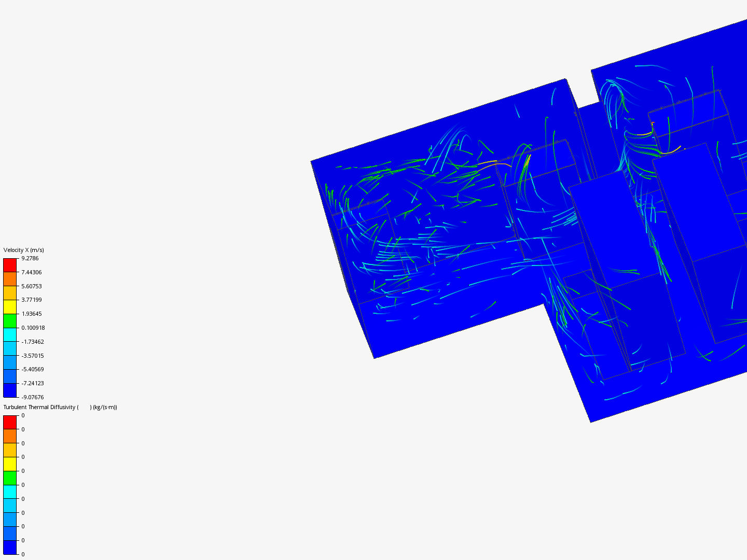Screen dimensions: 747x560
Task: Click the -3.57015 legend value
Action: 33,356
